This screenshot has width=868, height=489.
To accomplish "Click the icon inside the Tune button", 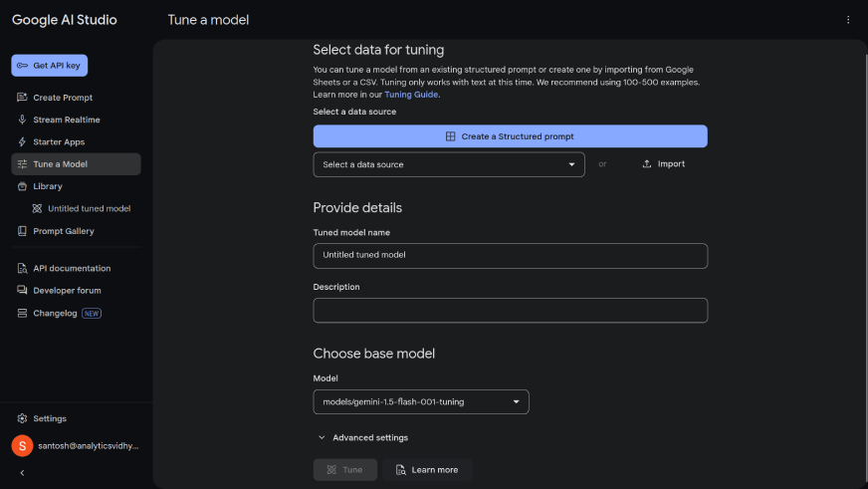I will [x=331, y=470].
